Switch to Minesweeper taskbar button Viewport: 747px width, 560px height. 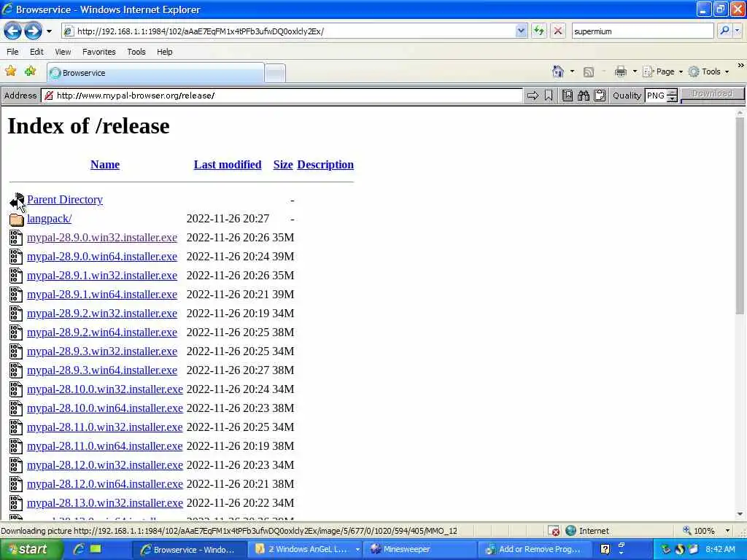(419, 550)
